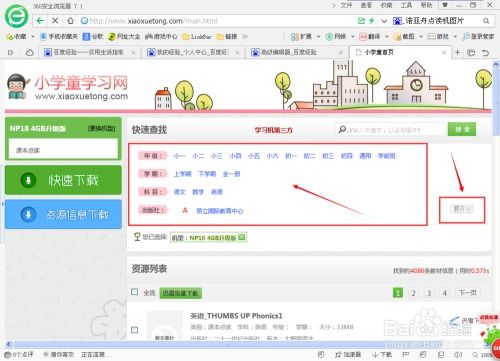Expand bookmarks bar overflow chevron
The height and width of the screenshot is (361, 500).
[245, 36]
